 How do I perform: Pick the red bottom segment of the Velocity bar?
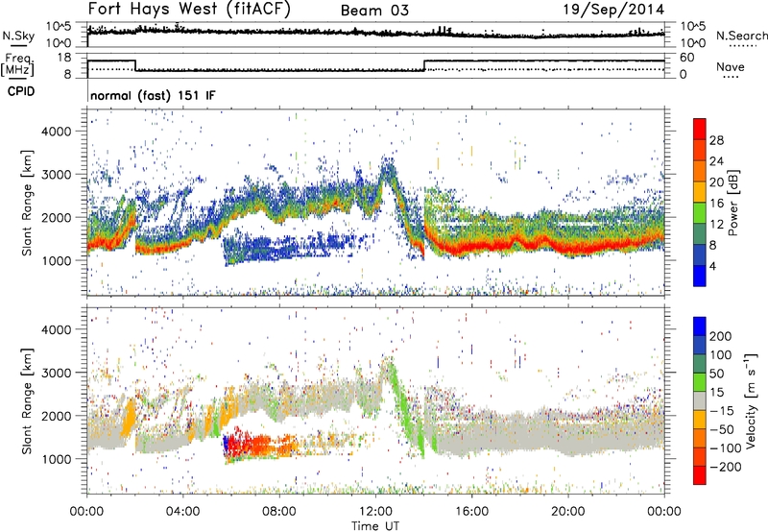click(700, 475)
